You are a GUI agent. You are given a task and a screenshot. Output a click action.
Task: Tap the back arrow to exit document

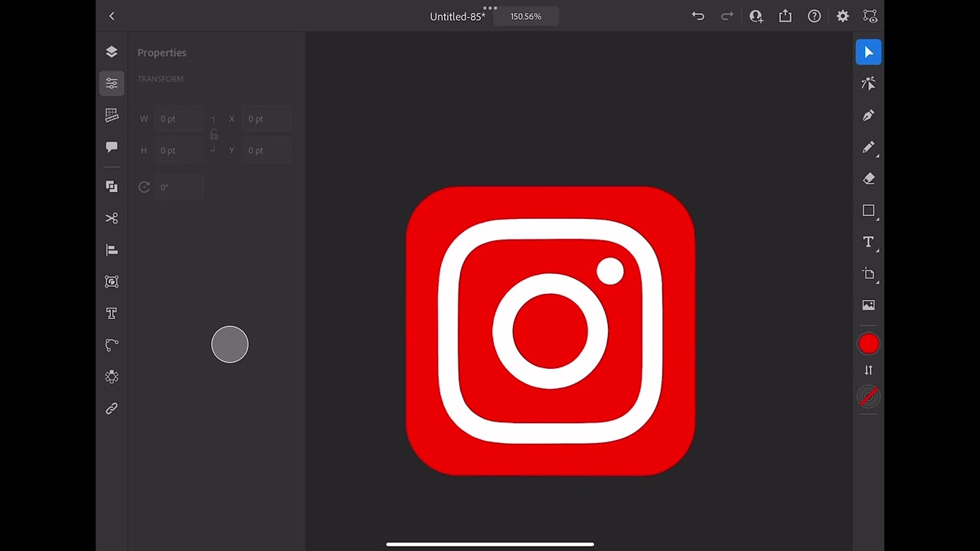[x=112, y=16]
